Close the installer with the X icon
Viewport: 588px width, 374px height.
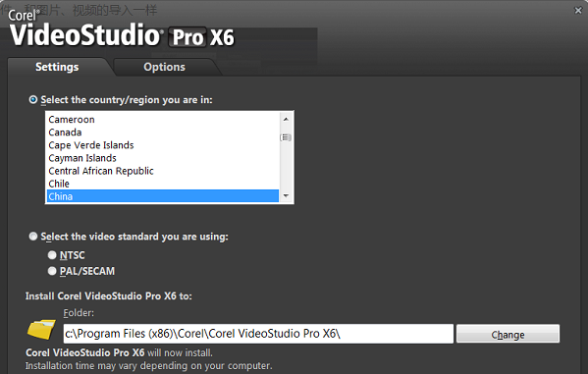coord(578,11)
